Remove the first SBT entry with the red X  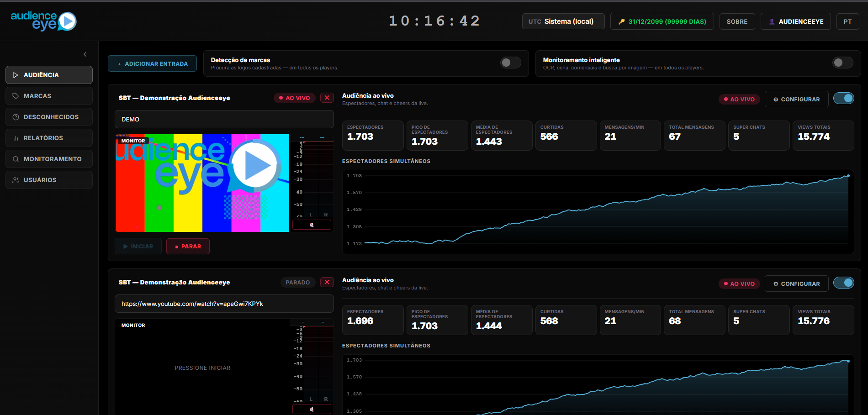click(x=327, y=98)
